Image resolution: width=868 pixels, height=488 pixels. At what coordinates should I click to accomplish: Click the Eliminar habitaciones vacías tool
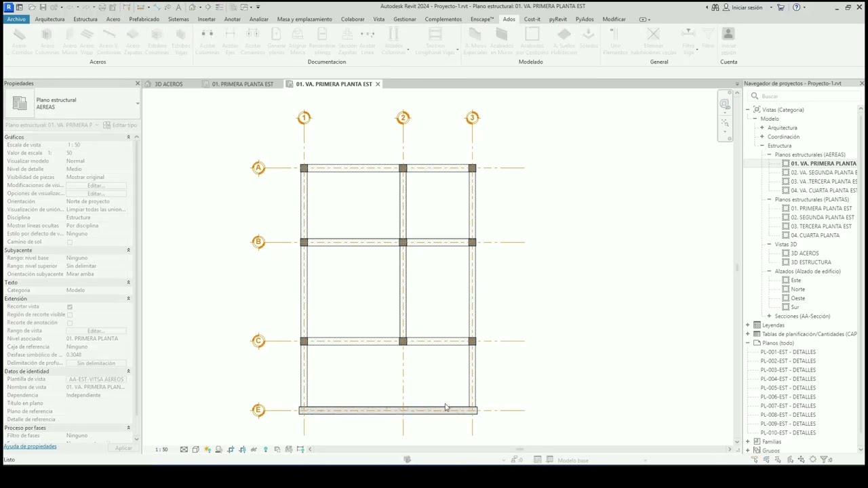653,41
